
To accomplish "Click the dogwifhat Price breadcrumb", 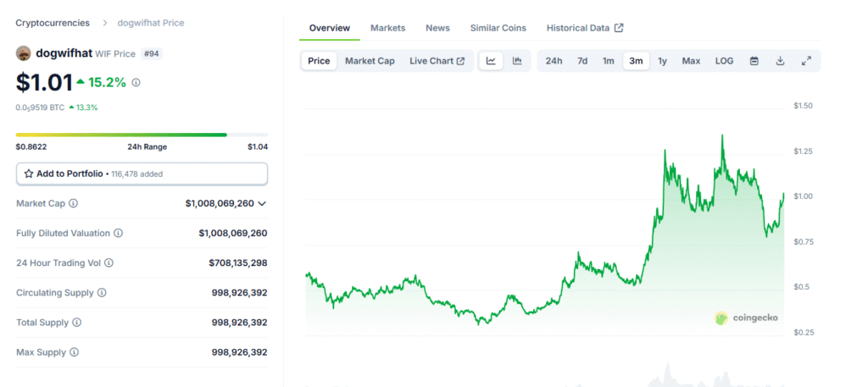I will pos(151,23).
